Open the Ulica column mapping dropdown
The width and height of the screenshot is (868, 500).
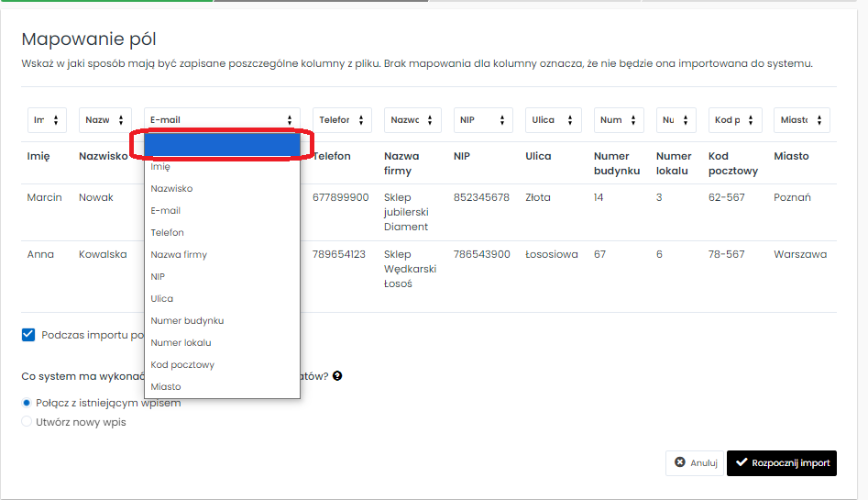[x=553, y=120]
